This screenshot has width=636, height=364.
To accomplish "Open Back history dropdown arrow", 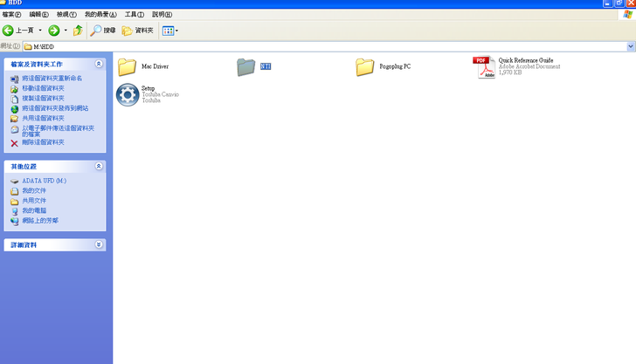I will coord(40,31).
